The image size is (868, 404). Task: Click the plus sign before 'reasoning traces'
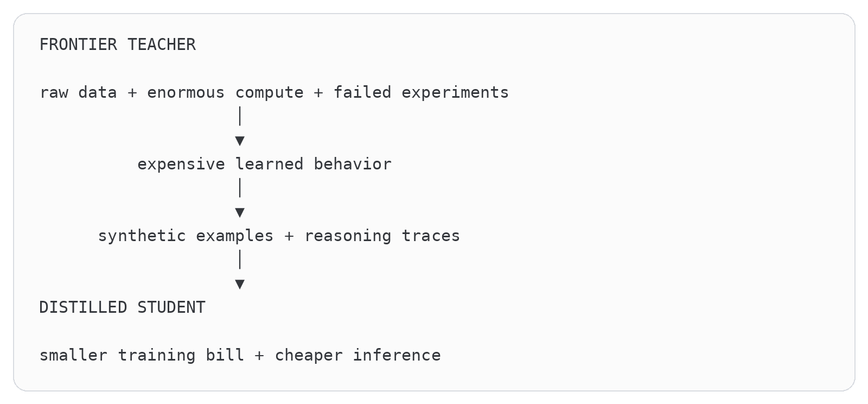coord(289,236)
